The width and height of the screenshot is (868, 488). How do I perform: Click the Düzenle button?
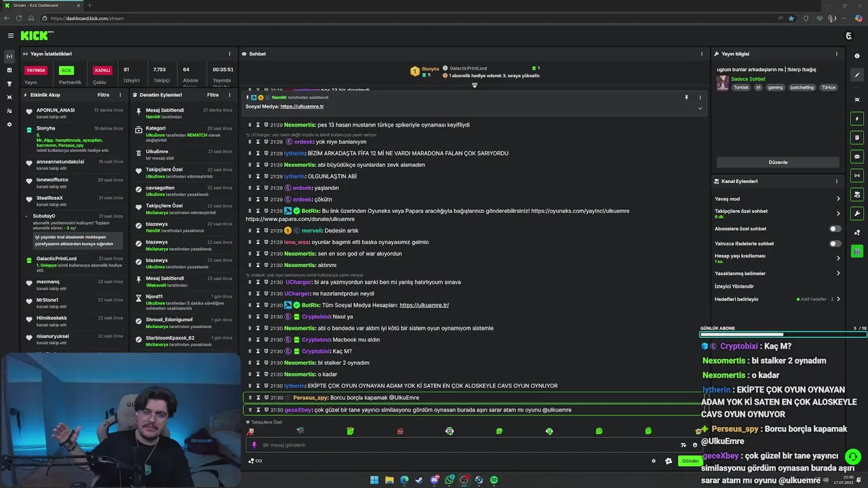(x=778, y=163)
